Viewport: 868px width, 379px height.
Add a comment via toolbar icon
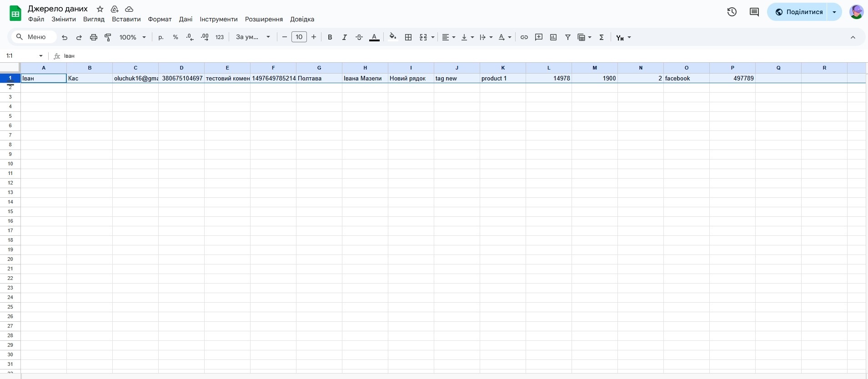(x=539, y=37)
